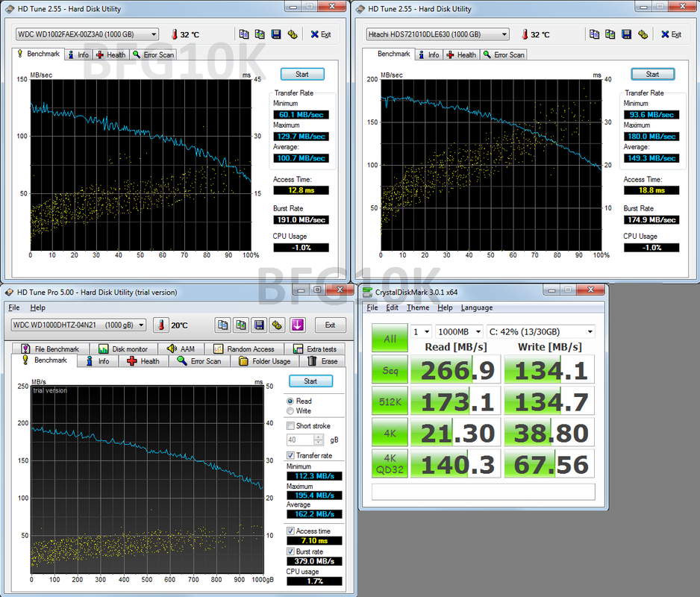Options icon in HD Tune Pro toolbar
This screenshot has width=700, height=597.
277,325
